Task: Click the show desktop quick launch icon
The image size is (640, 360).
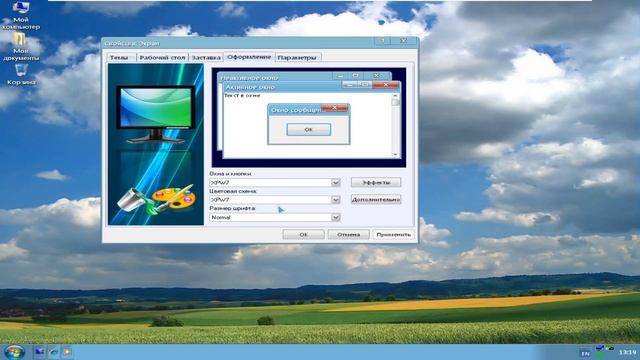Action: click(39, 352)
